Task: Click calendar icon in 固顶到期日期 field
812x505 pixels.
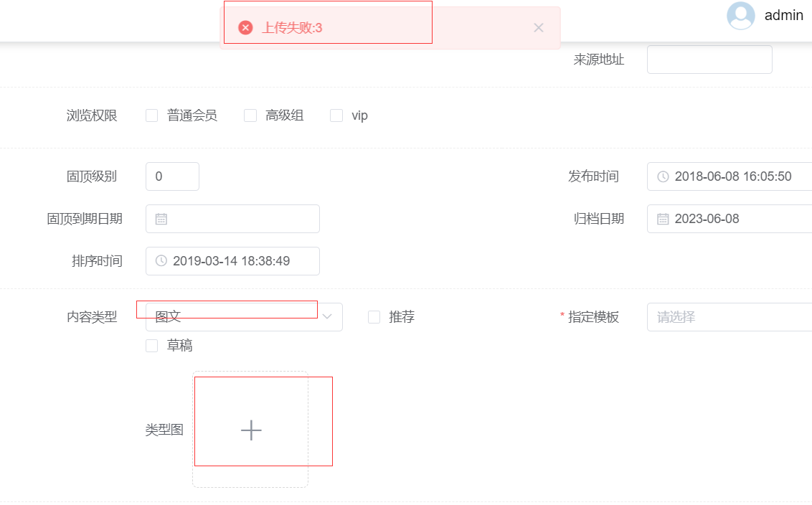Action: (x=161, y=219)
